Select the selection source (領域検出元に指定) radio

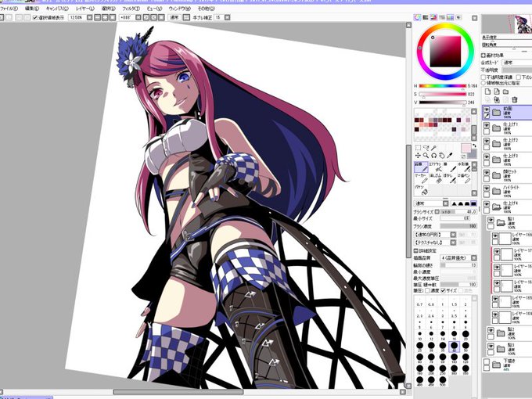[483, 83]
